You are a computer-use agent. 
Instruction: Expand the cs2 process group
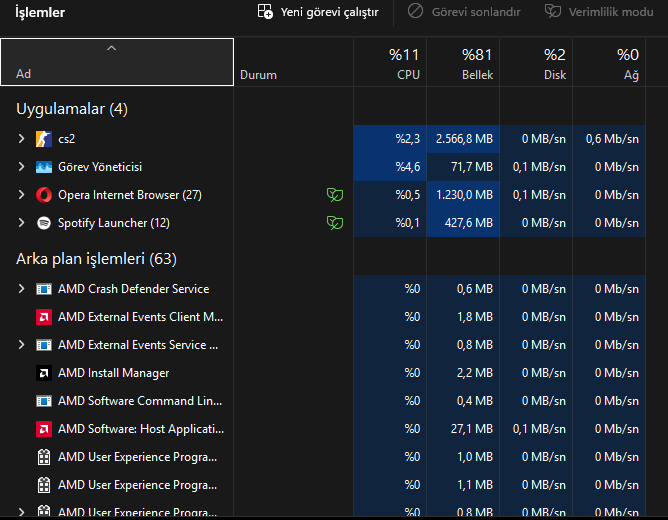(21, 139)
